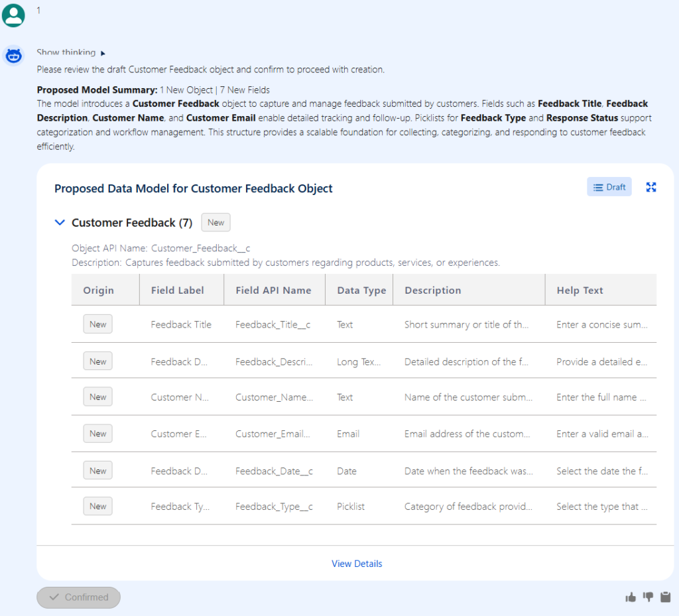Select the Feedback_Date__c cell

tap(274, 471)
